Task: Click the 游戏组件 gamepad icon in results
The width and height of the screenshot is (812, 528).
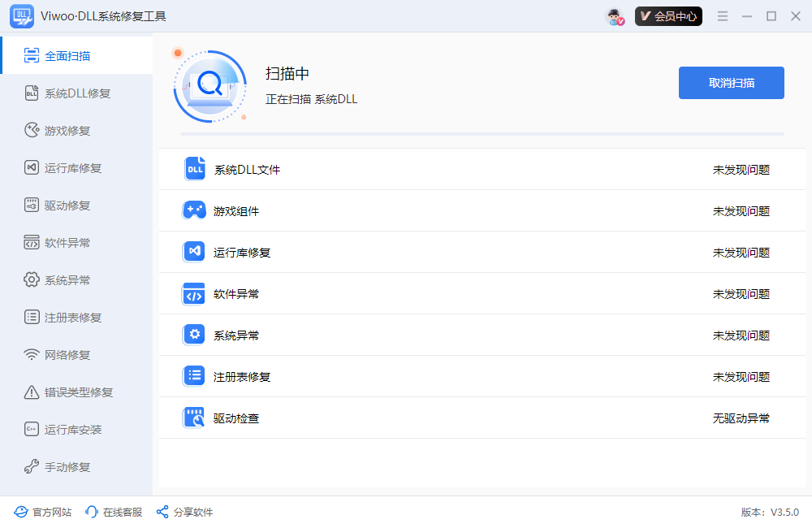Action: pos(193,210)
